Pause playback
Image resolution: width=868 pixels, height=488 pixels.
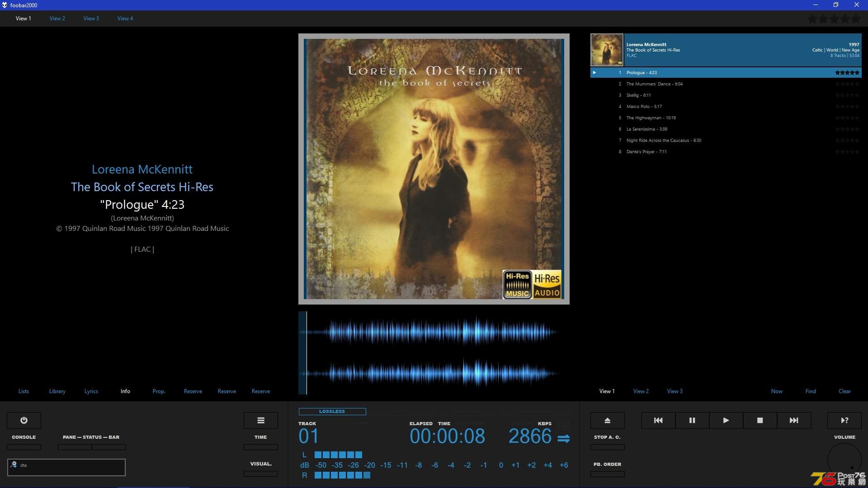[x=692, y=420]
